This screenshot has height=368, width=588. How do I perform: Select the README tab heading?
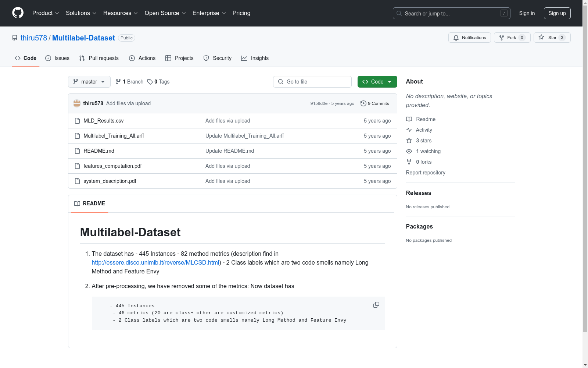coord(90,204)
